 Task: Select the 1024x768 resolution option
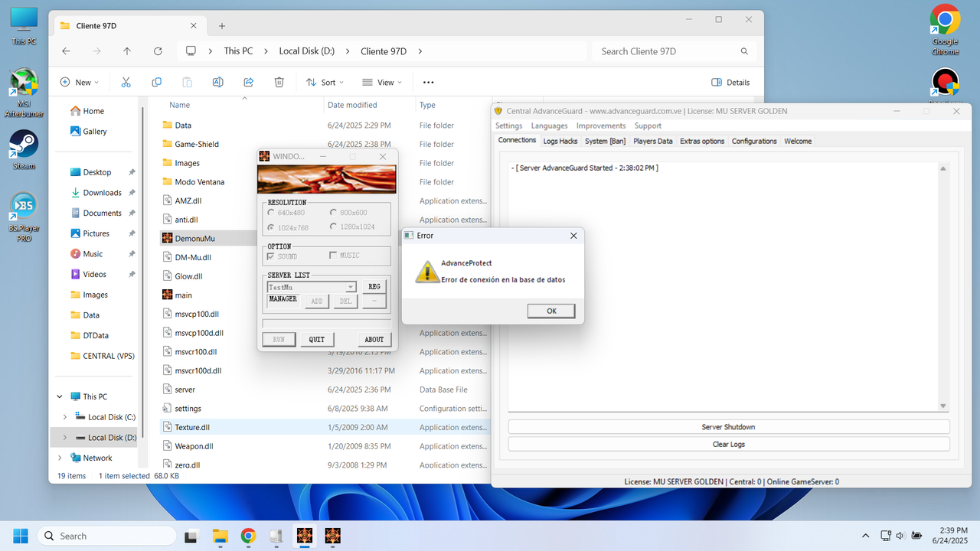288,227
